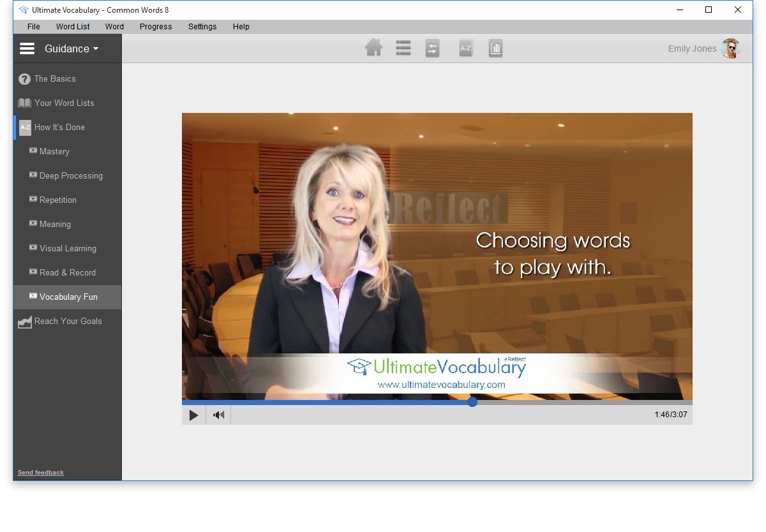The height and width of the screenshot is (532, 766).
Task: Expand Your Word Lists section
Action: [x=64, y=103]
